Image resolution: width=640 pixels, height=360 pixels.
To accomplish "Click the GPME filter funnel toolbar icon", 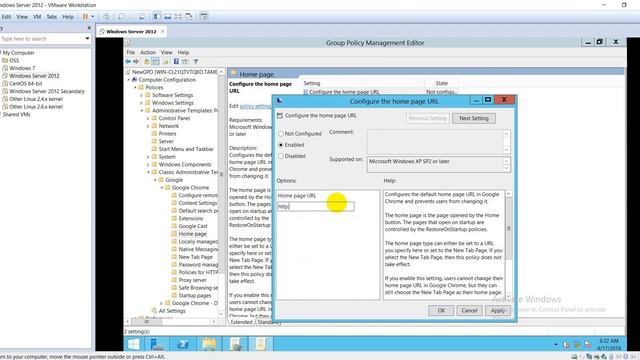I will point(196,62).
